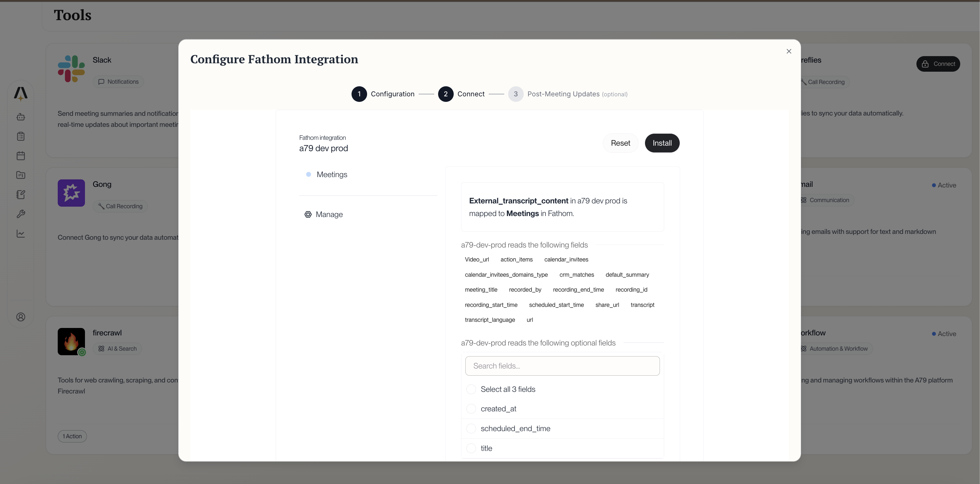Image resolution: width=980 pixels, height=484 pixels.
Task: Open the clipboard notes icon in the sidebar
Action: (x=20, y=136)
